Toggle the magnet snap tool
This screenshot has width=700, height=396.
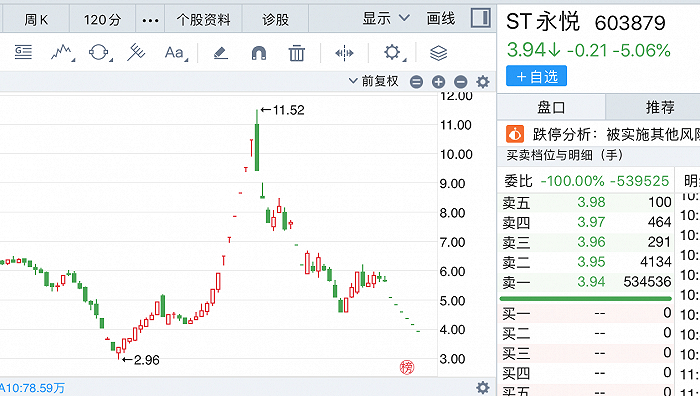[x=259, y=53]
